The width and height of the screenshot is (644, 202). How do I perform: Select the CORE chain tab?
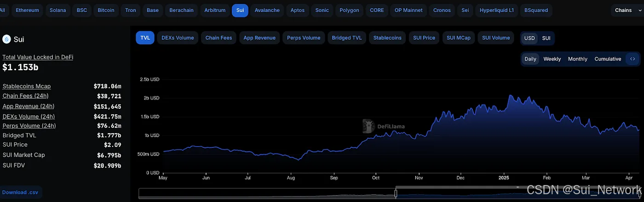click(x=377, y=10)
